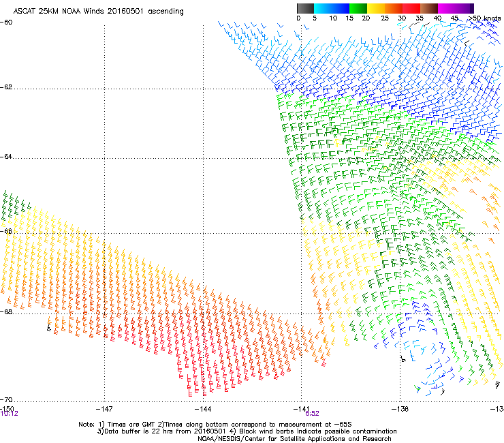The height and width of the screenshot is (443, 504).
Task: Click the credit "NOAA/NESDIS/Center for Satellite Applications and Research"
Action: coord(294,439)
